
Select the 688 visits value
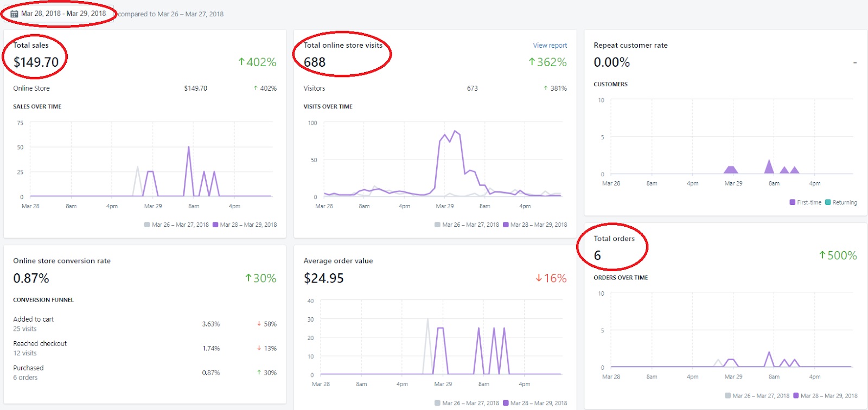315,62
